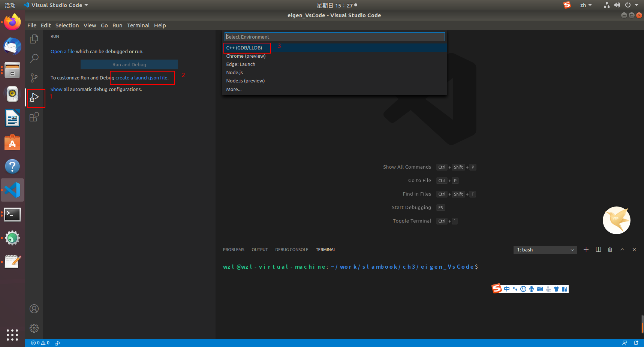Open feedback icon in status bar
The height and width of the screenshot is (347, 644).
coord(625,343)
